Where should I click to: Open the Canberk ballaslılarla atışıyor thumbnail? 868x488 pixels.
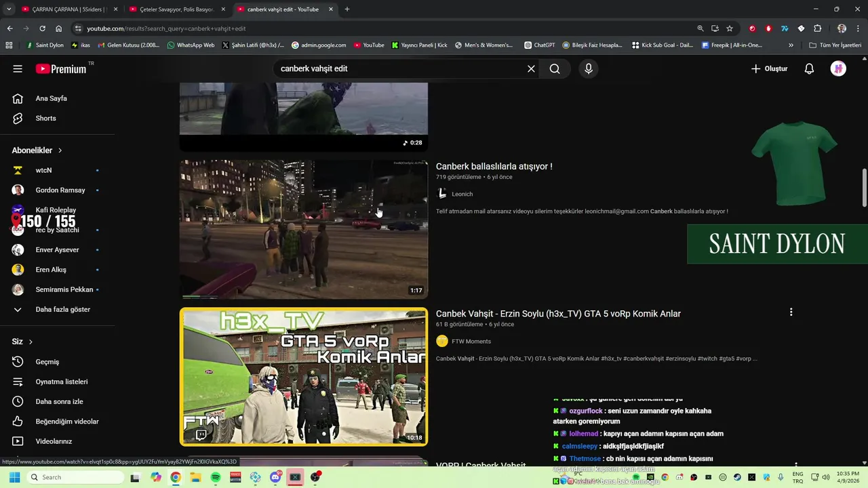304,229
